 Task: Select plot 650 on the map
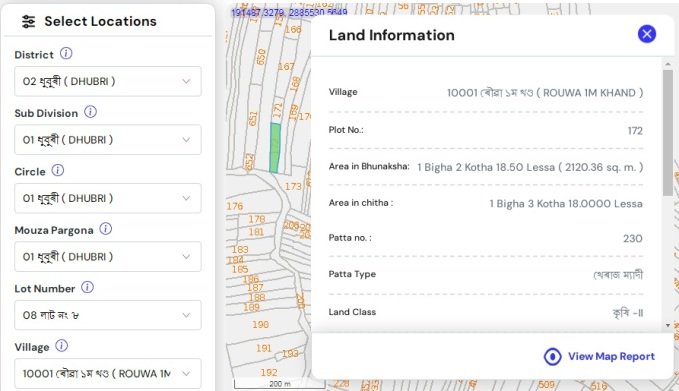tap(262, 57)
